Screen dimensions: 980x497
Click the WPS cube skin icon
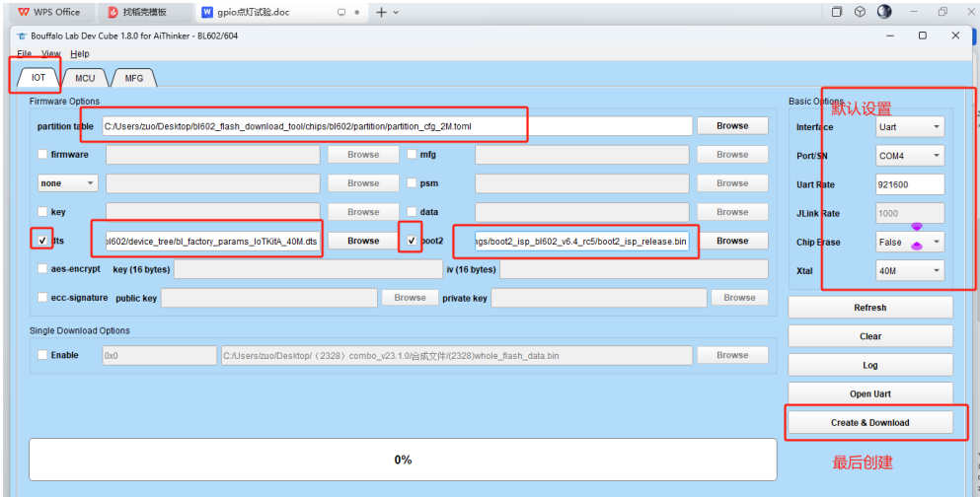point(860,11)
